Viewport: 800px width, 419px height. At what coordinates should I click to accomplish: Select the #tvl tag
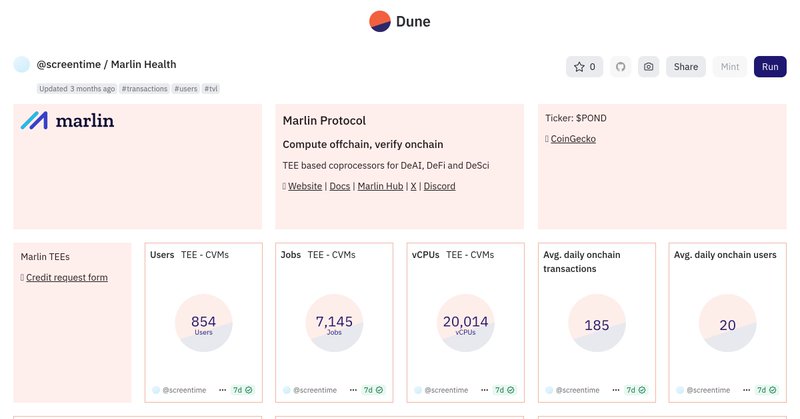coord(211,89)
